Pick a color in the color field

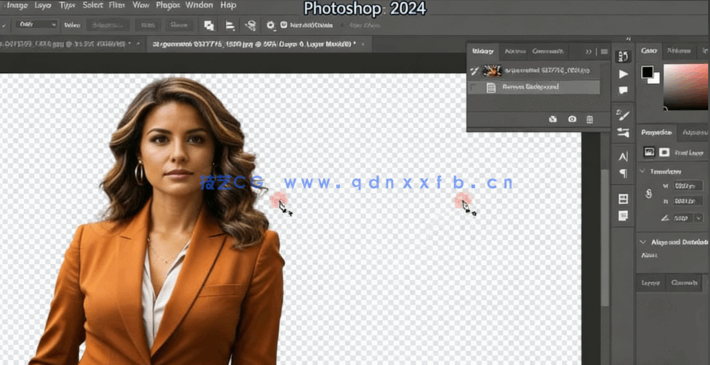pos(686,86)
